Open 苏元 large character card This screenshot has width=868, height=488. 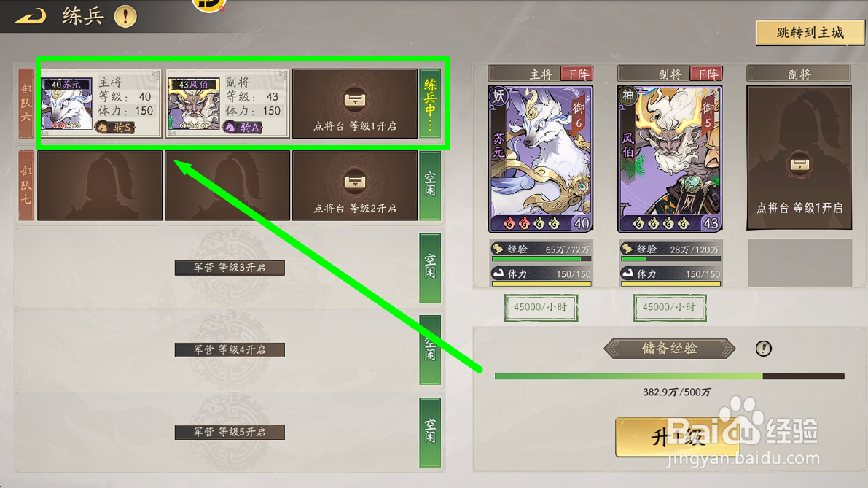[540, 158]
